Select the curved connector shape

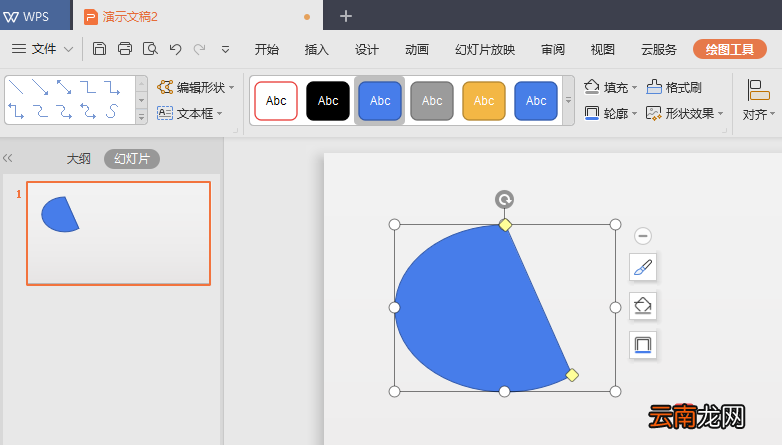coord(40,111)
